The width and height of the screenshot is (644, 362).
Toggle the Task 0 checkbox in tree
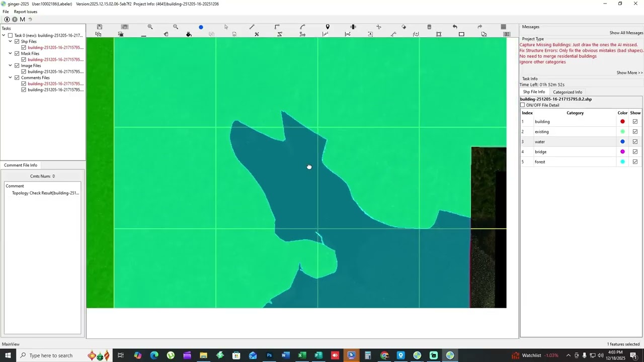click(10, 36)
